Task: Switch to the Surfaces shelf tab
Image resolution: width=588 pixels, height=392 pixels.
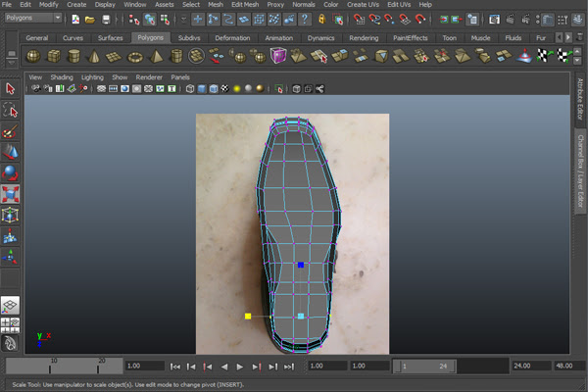Action: [x=110, y=38]
